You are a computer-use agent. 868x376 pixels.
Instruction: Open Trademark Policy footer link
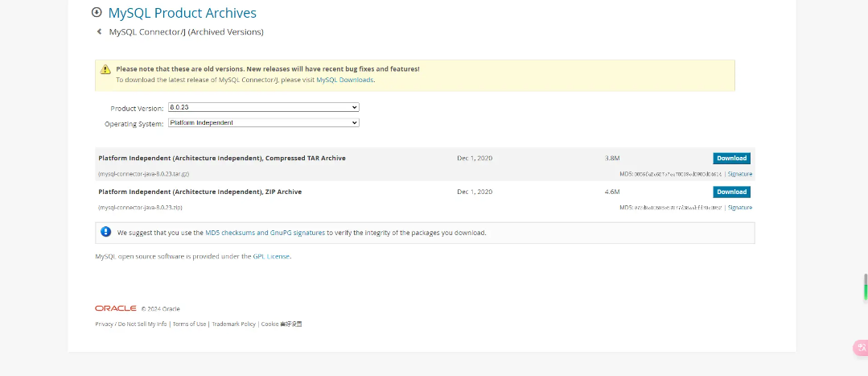233,324
